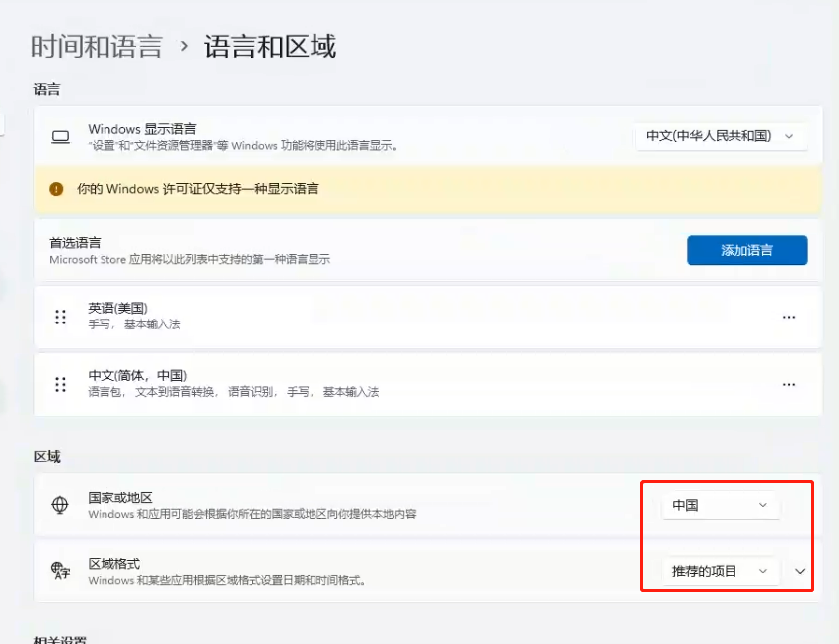The width and height of the screenshot is (839, 644).
Task: Open the 国家或地区 dropdown showing 中国
Action: pos(721,505)
